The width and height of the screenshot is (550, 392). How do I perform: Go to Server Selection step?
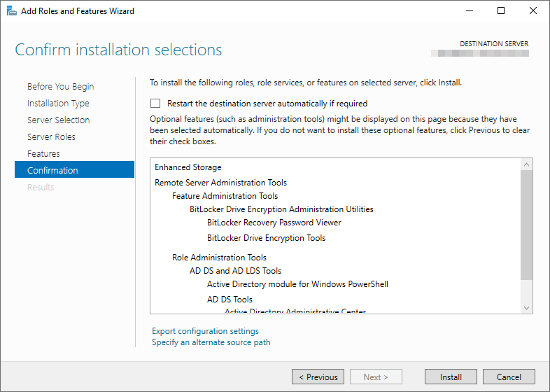point(58,120)
